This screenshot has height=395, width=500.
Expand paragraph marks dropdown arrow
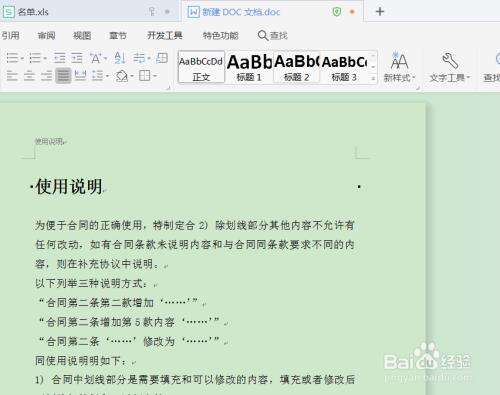point(149,59)
